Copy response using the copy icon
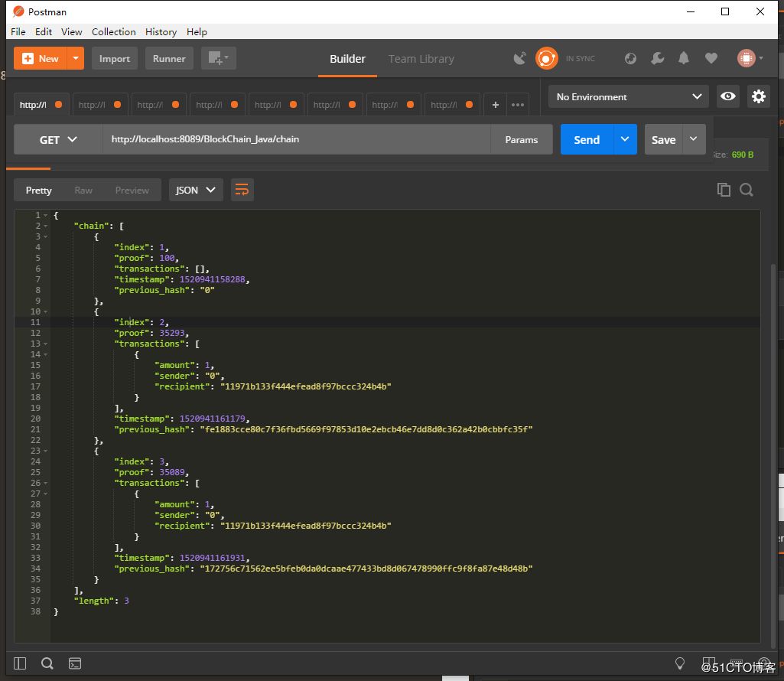 coord(724,190)
